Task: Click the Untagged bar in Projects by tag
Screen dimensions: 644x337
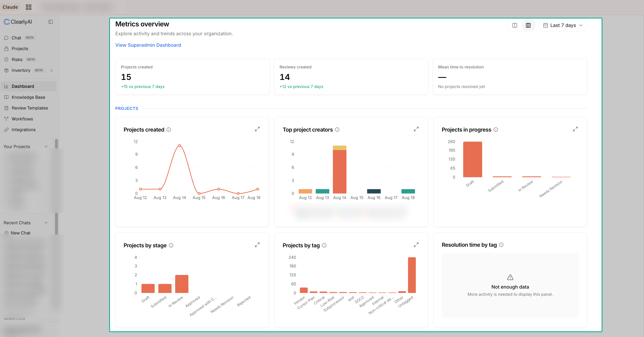Action: pos(412,275)
